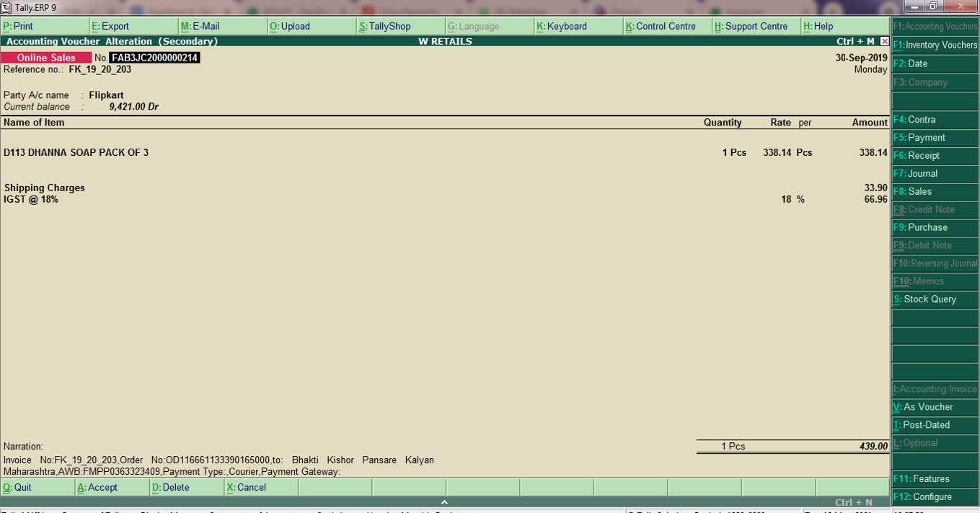Click the Accept button
The width and height of the screenshot is (980, 513).
112,488
